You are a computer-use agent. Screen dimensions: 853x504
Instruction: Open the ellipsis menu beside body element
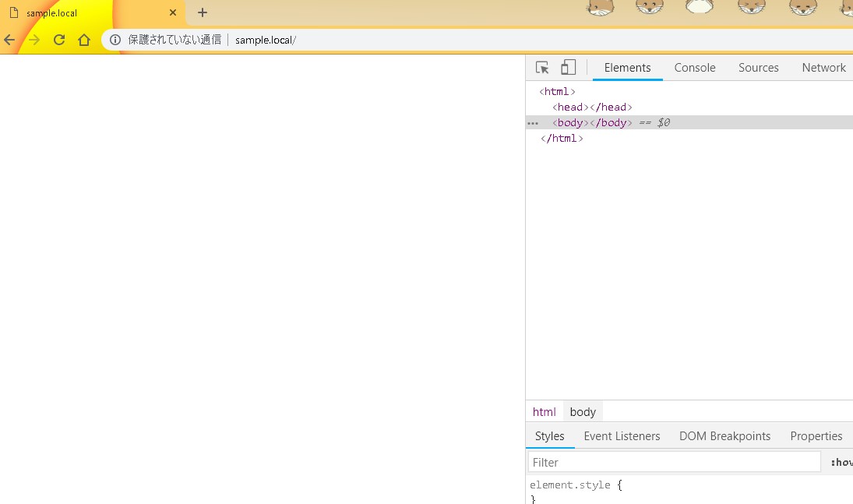[533, 123]
